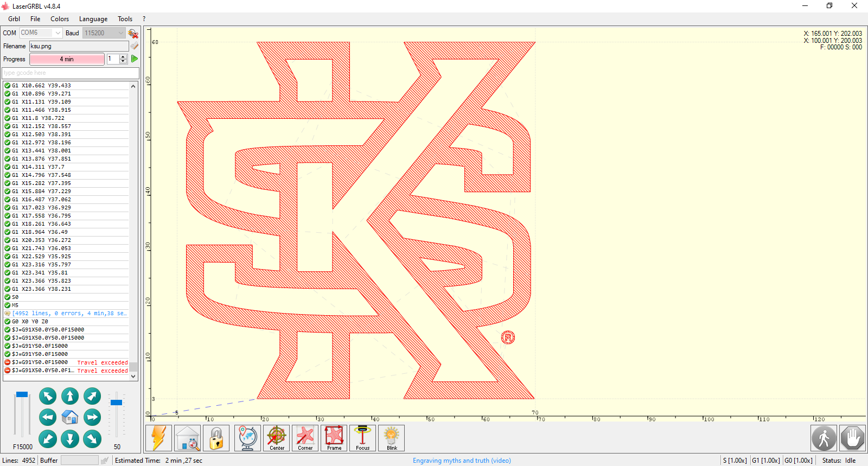Click the gcode log scrollbar down arrow

(x=133, y=376)
